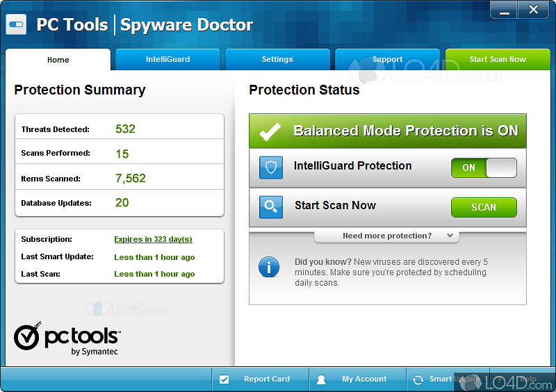Click the Report Card checkmark icon
Screen dimensions: 556x392
pyautogui.click(x=224, y=379)
